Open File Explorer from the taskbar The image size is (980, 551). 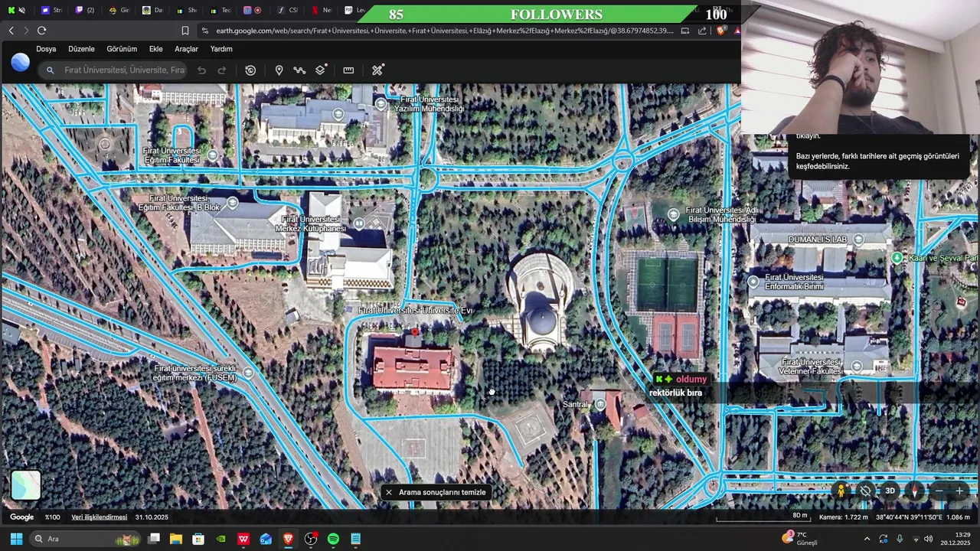[176, 539]
